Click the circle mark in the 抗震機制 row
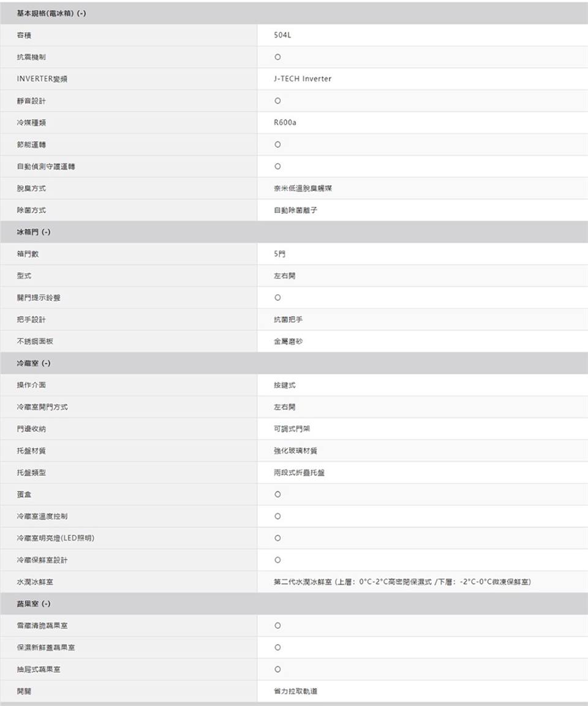The height and width of the screenshot is (706, 588). tap(277, 57)
